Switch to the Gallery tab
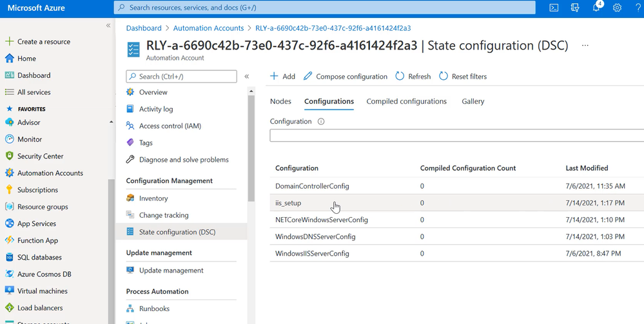The width and height of the screenshot is (644, 324). [x=473, y=101]
